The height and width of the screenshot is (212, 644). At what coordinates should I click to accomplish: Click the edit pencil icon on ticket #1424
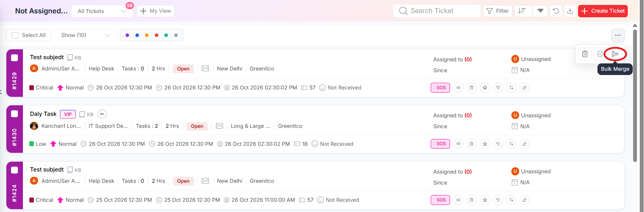524,200
